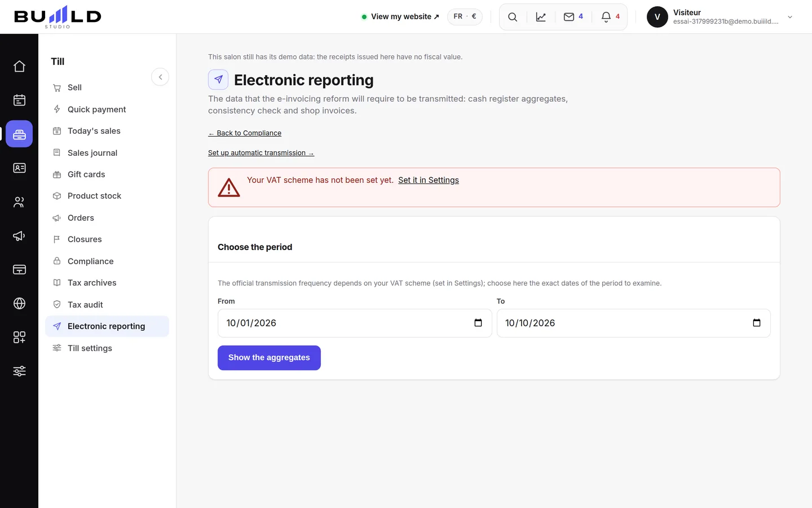Screen dimensions: 812x508
Task: Open the FR · € language currency selector
Action: [x=465, y=16]
